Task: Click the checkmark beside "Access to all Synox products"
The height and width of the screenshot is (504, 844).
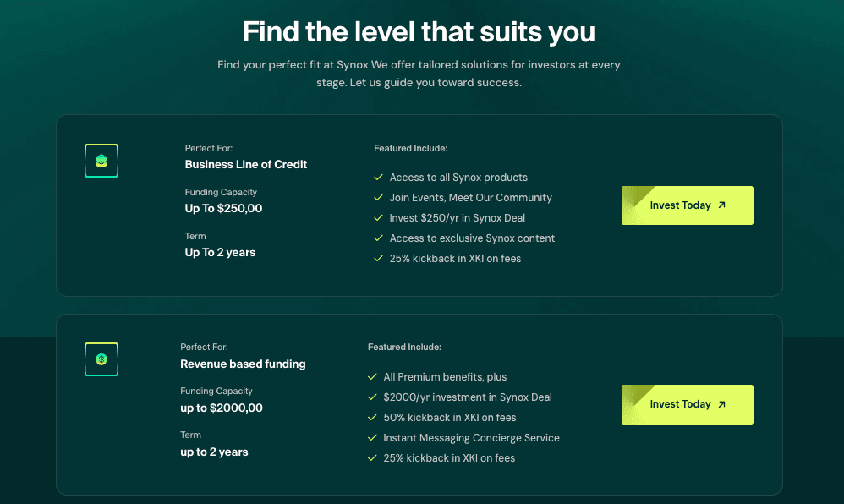Action: pos(379,178)
